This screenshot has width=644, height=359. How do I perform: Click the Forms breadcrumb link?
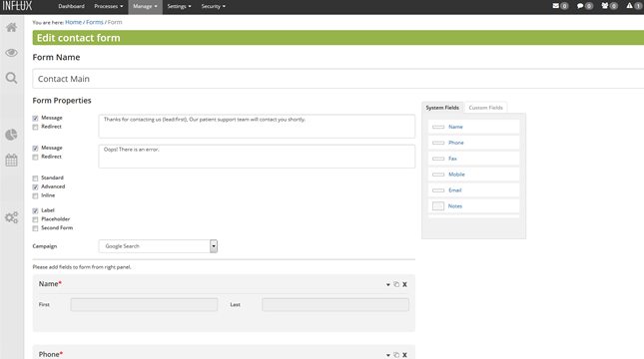(95, 22)
